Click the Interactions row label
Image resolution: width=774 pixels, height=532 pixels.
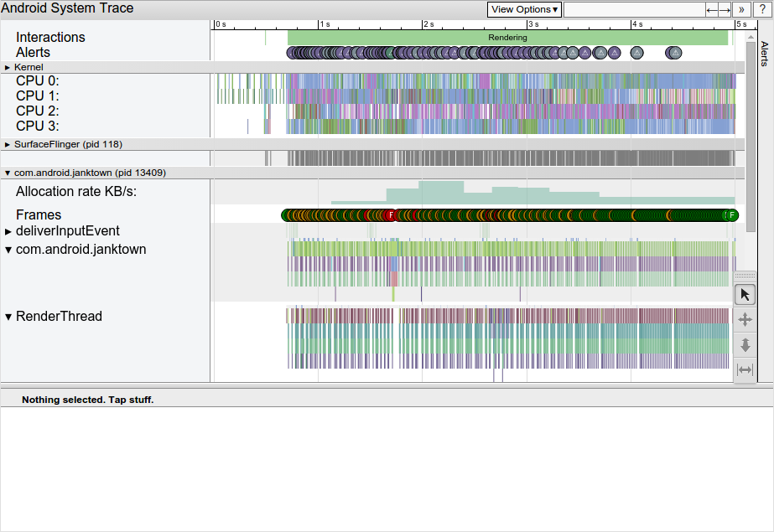point(50,38)
